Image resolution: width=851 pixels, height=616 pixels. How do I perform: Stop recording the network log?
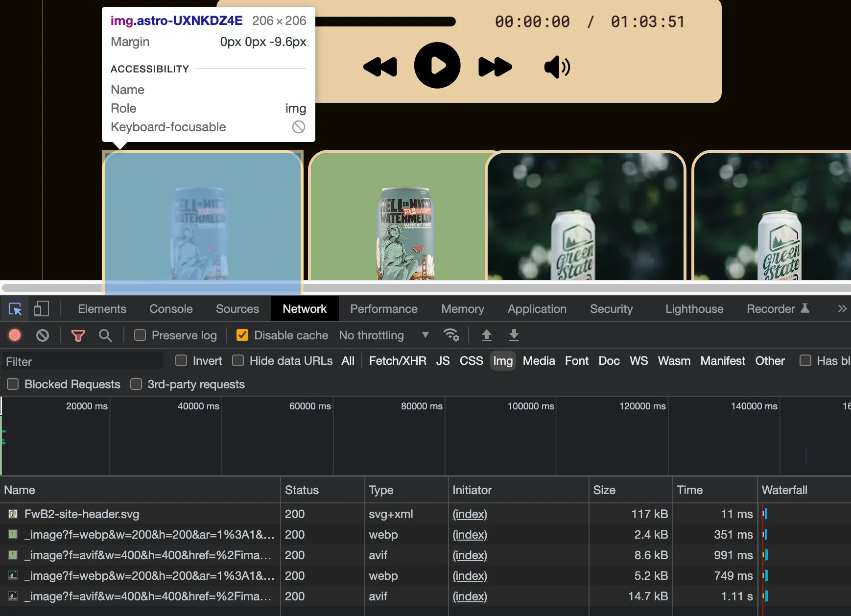click(x=14, y=335)
